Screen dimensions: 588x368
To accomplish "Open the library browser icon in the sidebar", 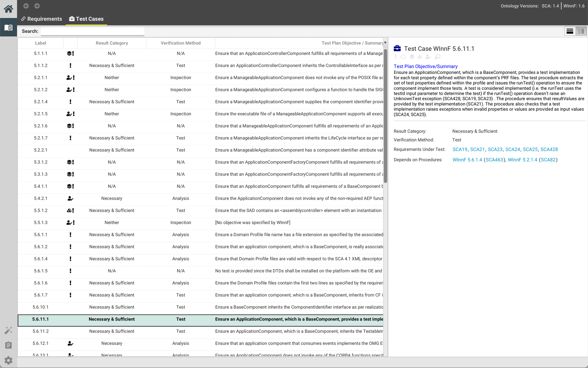I will (8, 28).
